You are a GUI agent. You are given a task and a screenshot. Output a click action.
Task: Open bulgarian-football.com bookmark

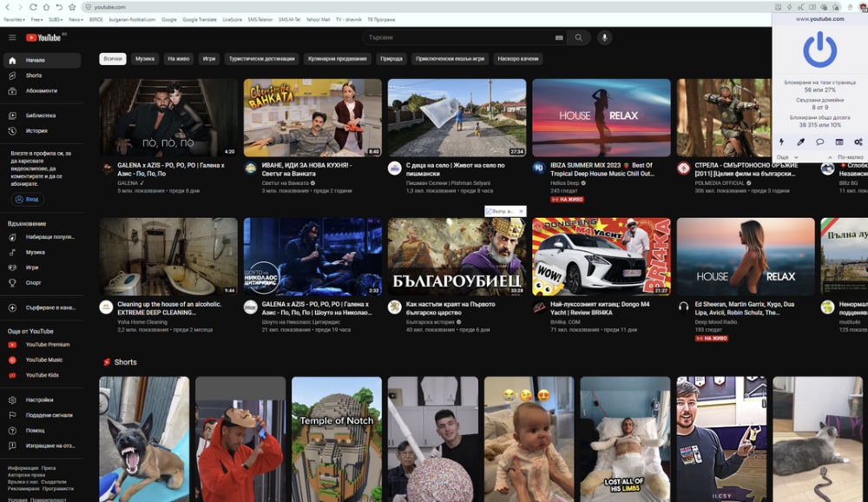[132, 19]
